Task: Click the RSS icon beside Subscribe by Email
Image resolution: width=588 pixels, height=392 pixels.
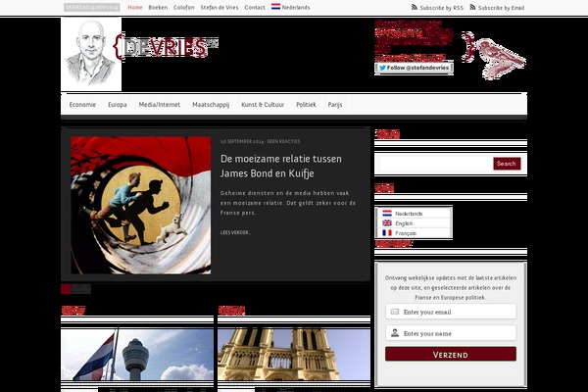Action: click(472, 7)
